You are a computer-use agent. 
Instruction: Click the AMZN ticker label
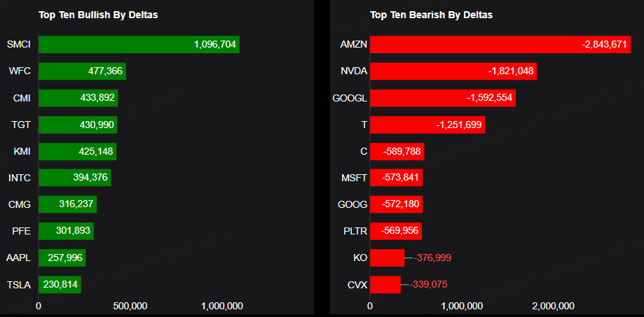[x=354, y=44]
